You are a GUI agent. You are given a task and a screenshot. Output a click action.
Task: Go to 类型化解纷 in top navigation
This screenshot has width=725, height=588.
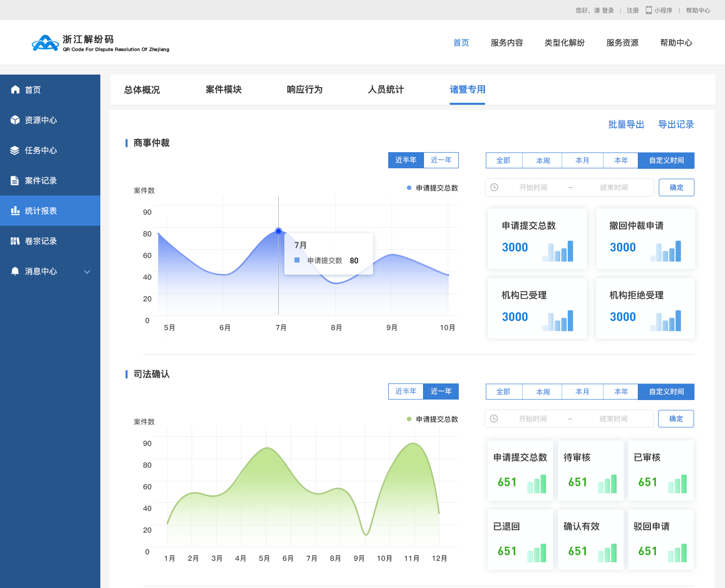tap(565, 43)
